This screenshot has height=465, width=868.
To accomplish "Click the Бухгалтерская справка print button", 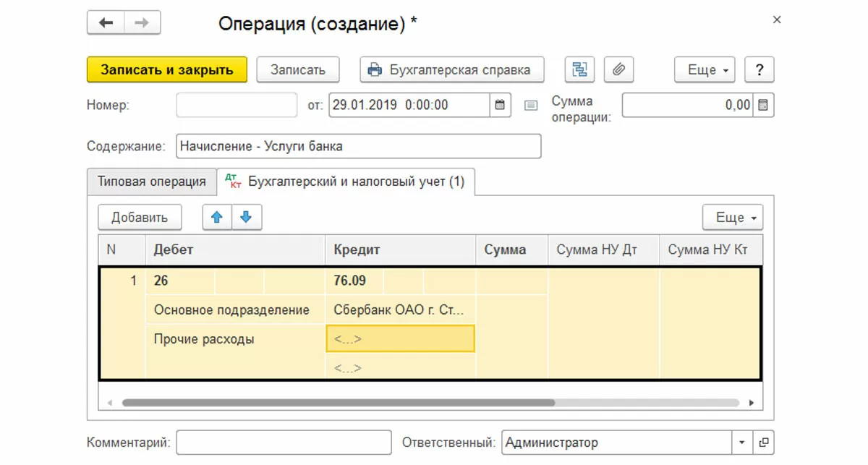I will point(451,70).
